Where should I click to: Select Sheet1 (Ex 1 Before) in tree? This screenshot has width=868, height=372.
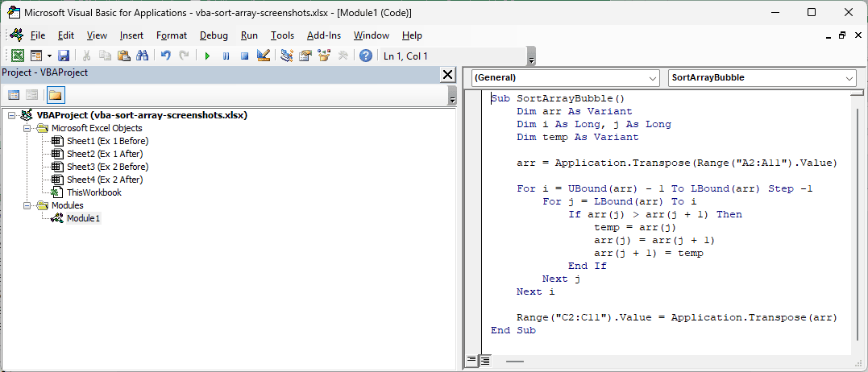[107, 141]
